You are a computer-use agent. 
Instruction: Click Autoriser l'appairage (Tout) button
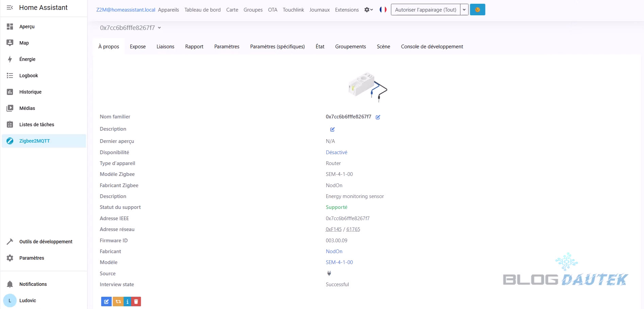pyautogui.click(x=425, y=10)
